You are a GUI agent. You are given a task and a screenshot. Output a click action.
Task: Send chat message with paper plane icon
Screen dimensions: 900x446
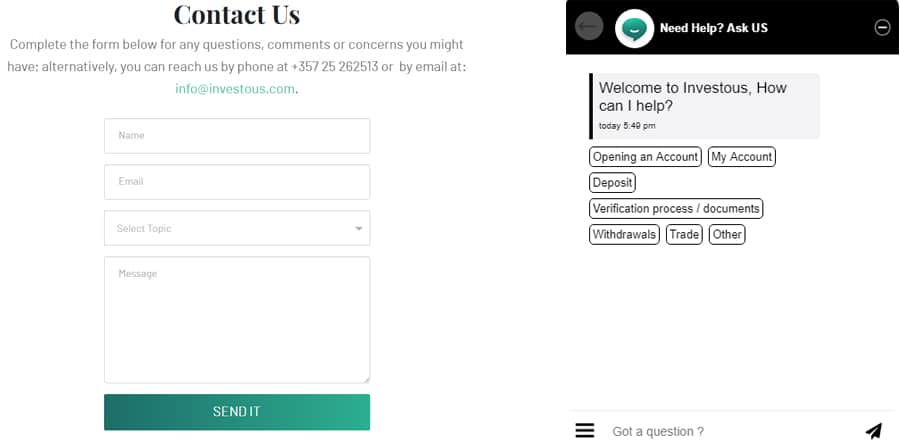(x=873, y=431)
